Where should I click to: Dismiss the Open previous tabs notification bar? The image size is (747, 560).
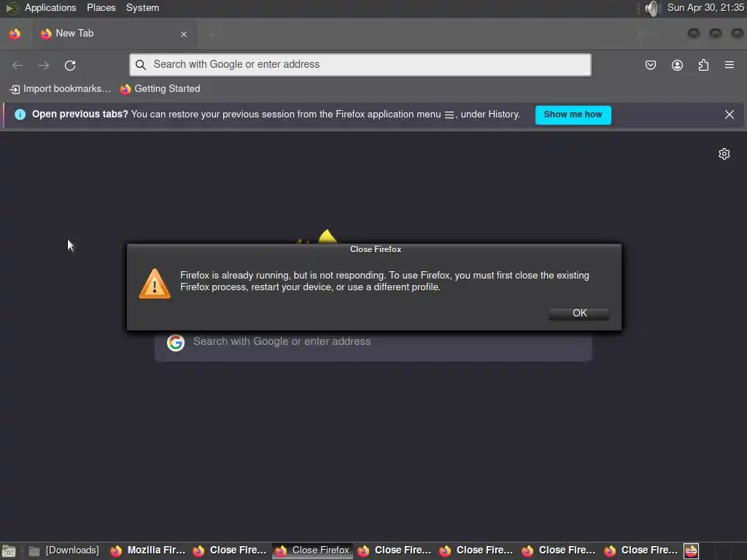point(729,114)
